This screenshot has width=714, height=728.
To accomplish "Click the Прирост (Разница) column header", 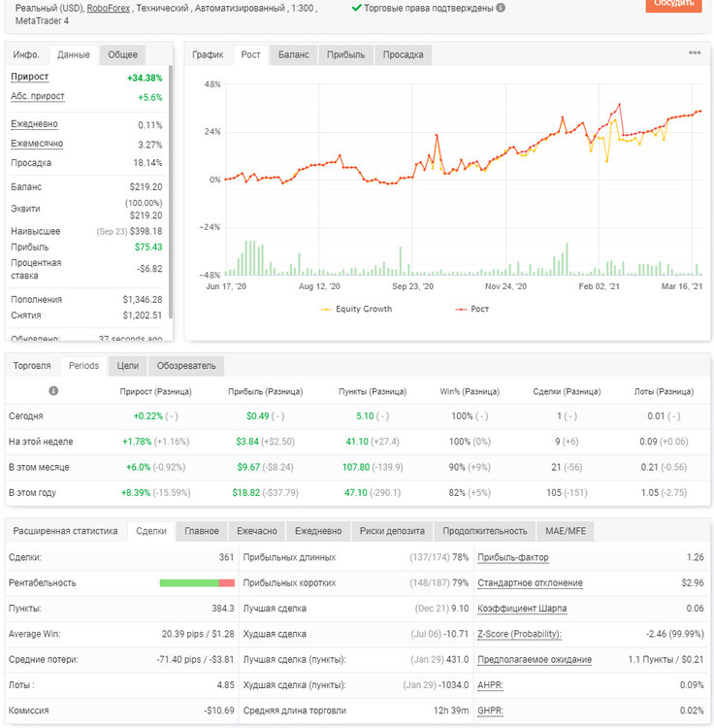I will tap(155, 392).
